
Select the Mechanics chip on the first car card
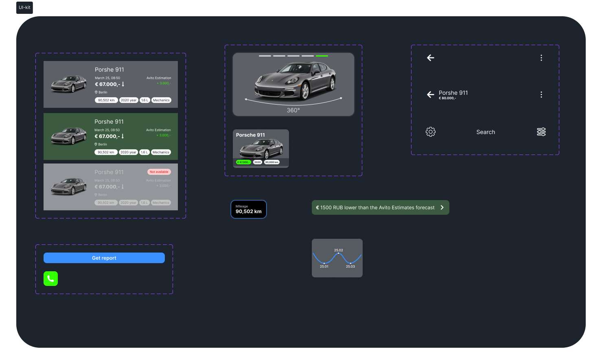(x=161, y=100)
